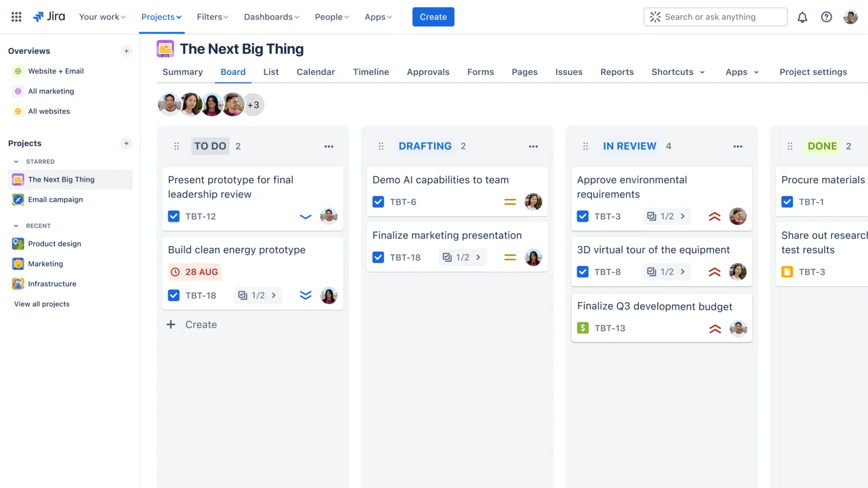The image size is (868, 488).
Task: Switch to the Timeline tab
Action: (371, 72)
